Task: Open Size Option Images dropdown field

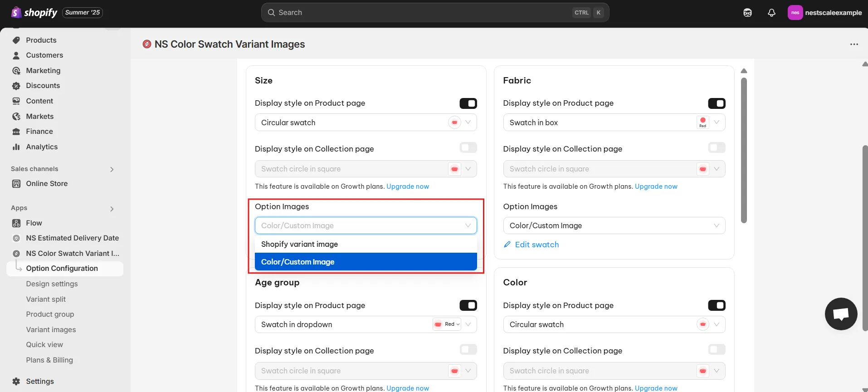Action: tap(366, 225)
